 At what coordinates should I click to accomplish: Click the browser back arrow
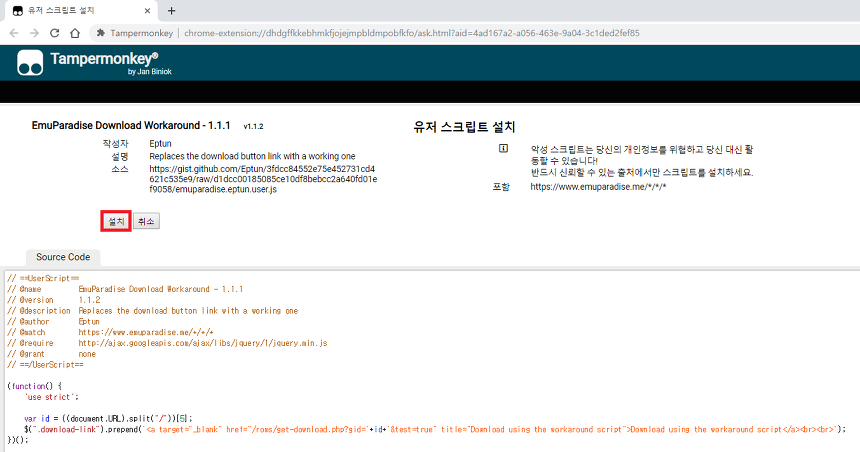click(14, 33)
